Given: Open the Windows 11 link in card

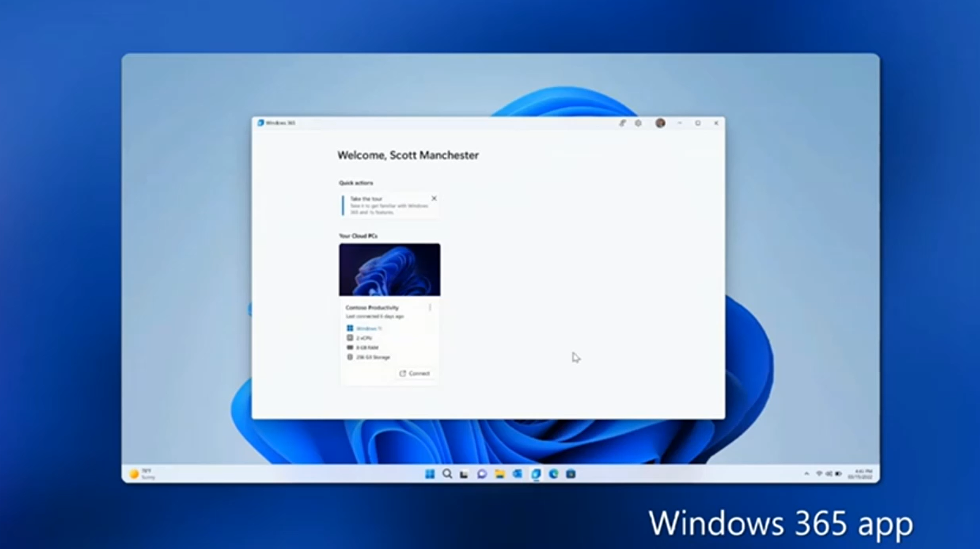Looking at the screenshot, I should 369,328.
